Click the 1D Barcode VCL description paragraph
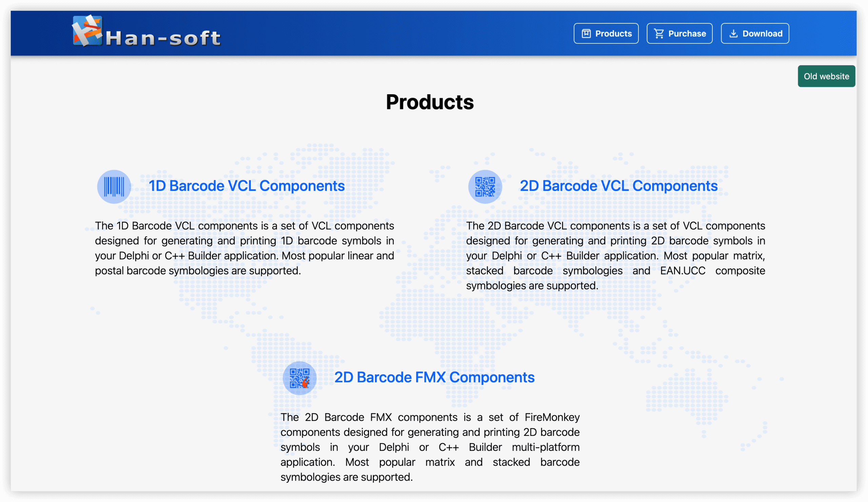 (244, 248)
